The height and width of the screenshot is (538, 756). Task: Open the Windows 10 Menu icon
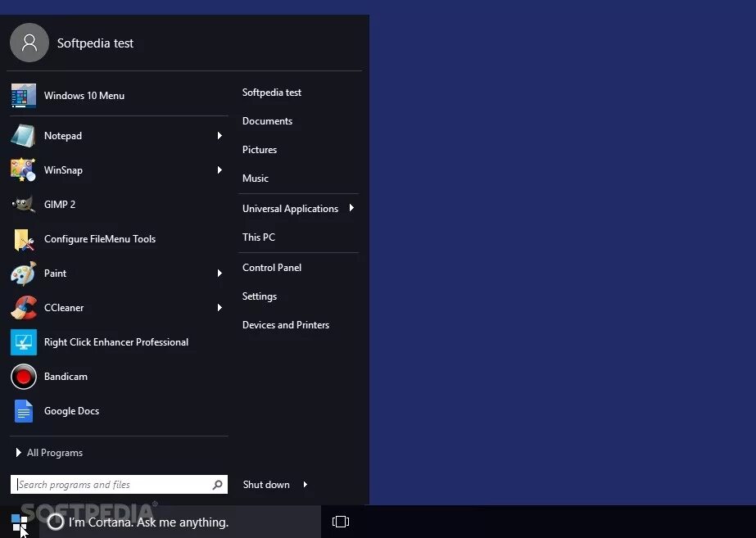[x=24, y=96]
